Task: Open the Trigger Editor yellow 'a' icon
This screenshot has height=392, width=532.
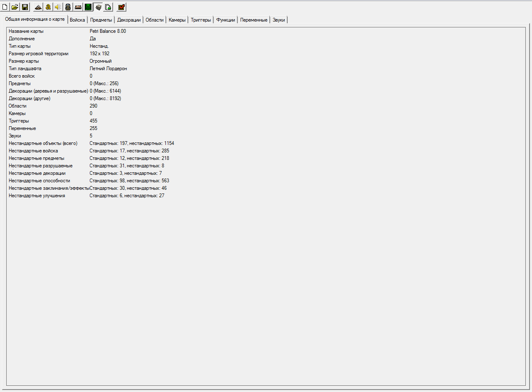Action: pyautogui.click(x=48, y=7)
